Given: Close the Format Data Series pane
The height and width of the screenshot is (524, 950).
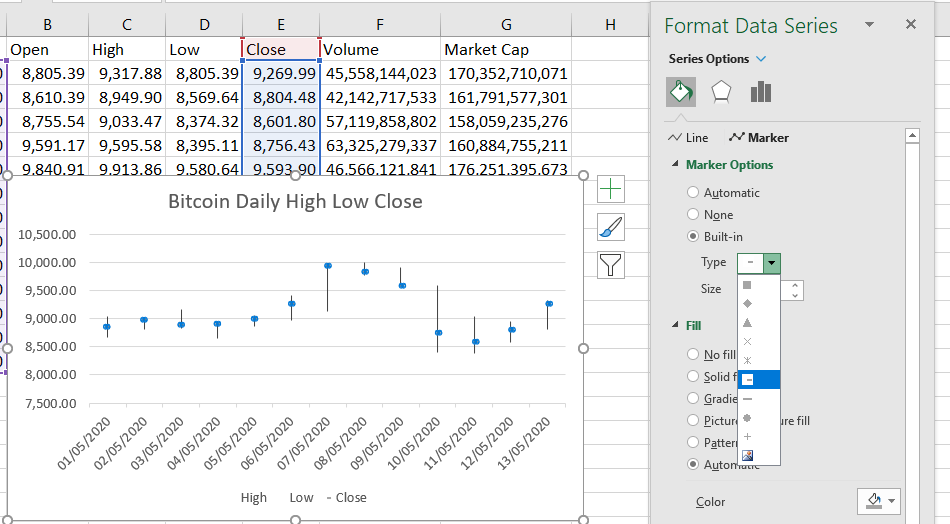Looking at the screenshot, I should (911, 24).
